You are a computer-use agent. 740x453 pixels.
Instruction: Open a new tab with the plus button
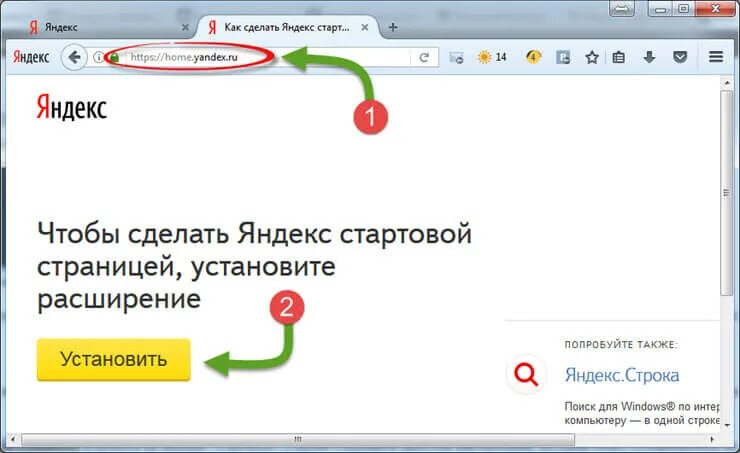393,27
